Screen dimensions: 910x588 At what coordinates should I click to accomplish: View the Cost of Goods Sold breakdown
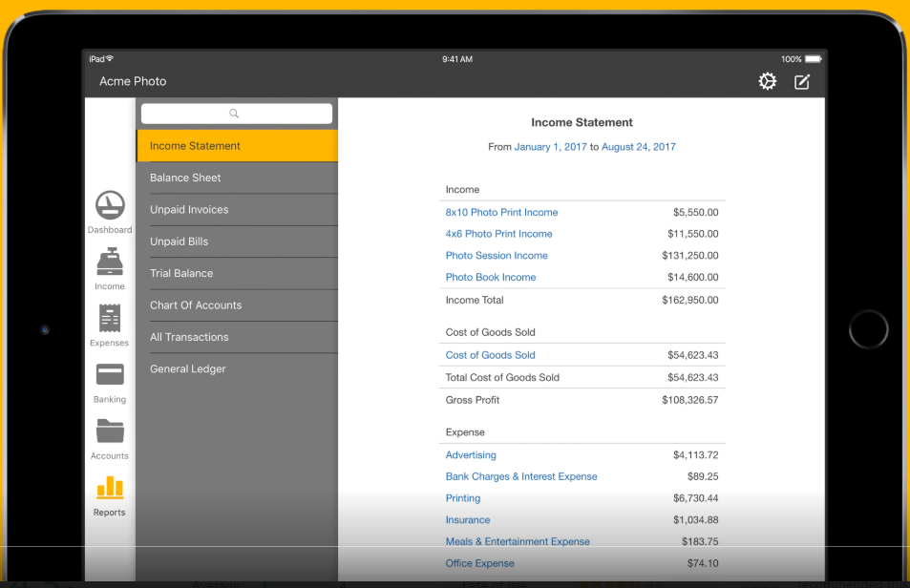(490, 354)
